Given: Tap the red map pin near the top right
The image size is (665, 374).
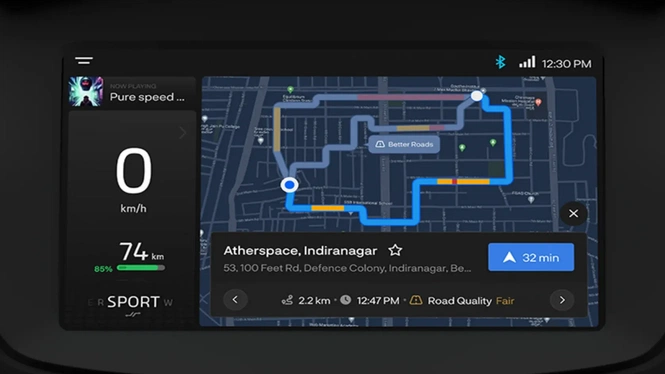Looking at the screenshot, I should click(538, 102).
